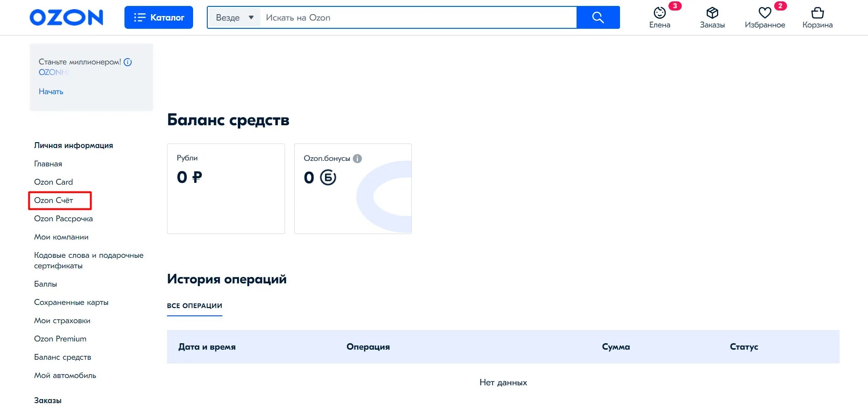868x410 pixels.
Task: Open Ozon Рассрочка in sidebar
Action: coord(64,218)
